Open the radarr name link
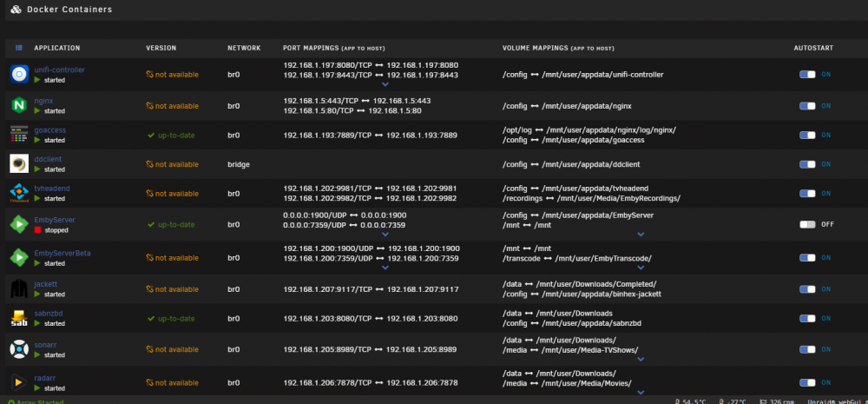 45,378
